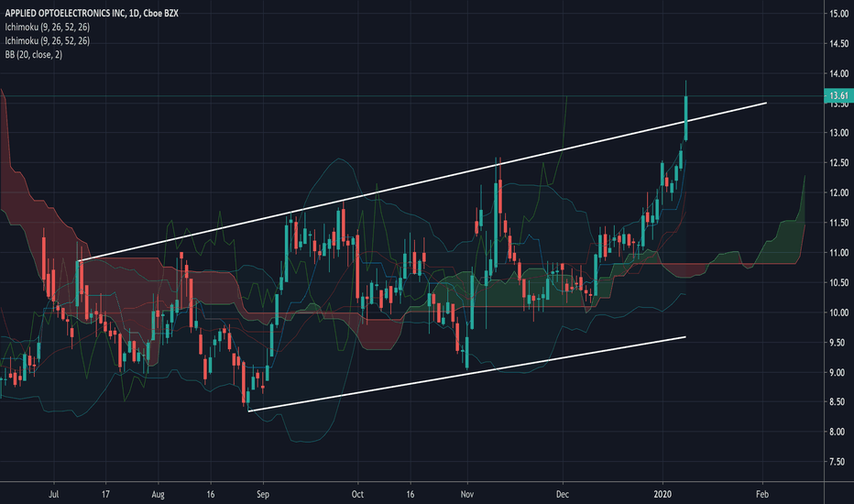Click the 10.00 price axis label

(x=838, y=312)
